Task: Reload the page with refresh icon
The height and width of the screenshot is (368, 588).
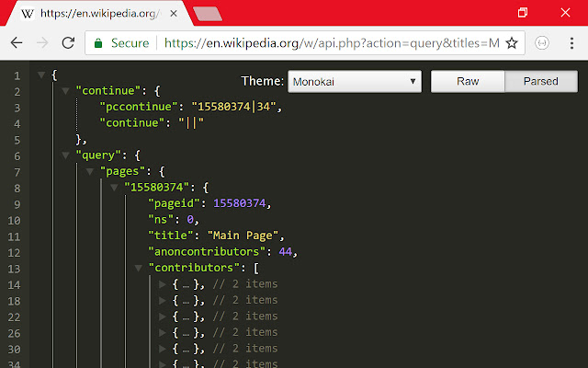Action: point(67,43)
